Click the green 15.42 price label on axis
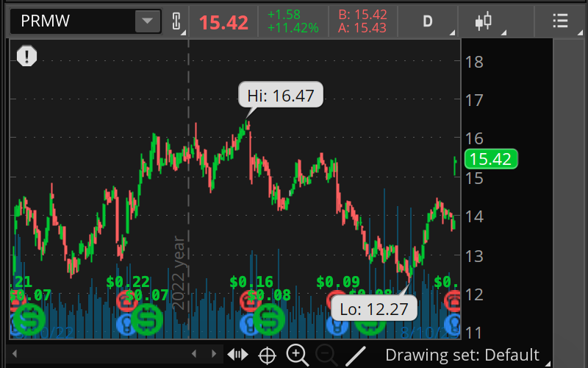 (491, 159)
